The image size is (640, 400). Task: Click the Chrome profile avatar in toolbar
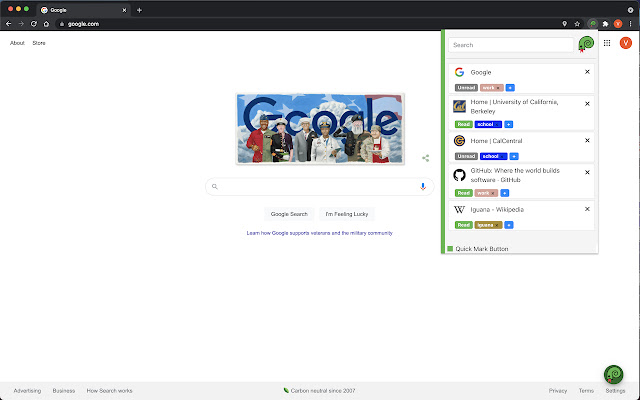point(618,24)
